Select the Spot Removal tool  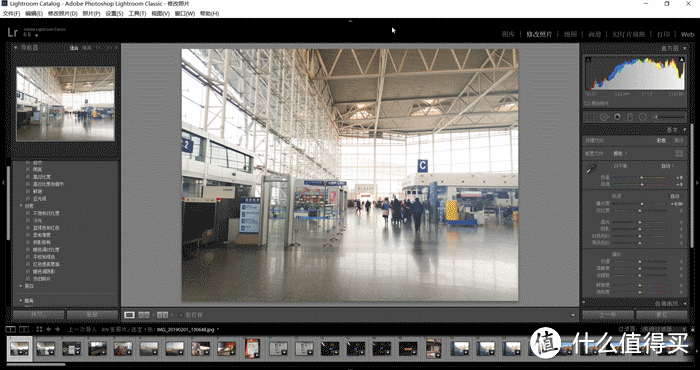(x=604, y=117)
